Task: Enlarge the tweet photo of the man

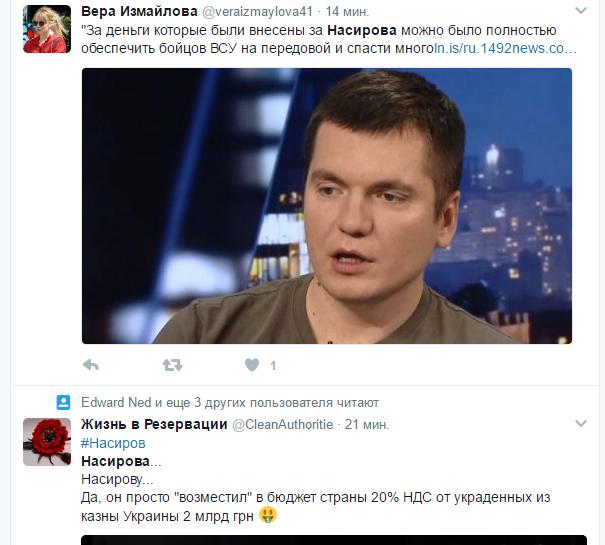Action: 327,206
